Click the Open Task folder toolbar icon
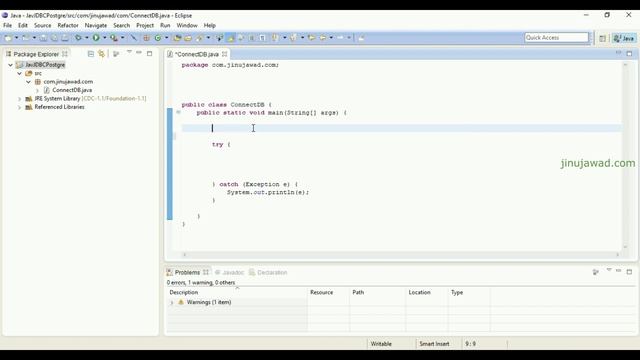The width and height of the screenshot is (640, 360). tap(188, 38)
